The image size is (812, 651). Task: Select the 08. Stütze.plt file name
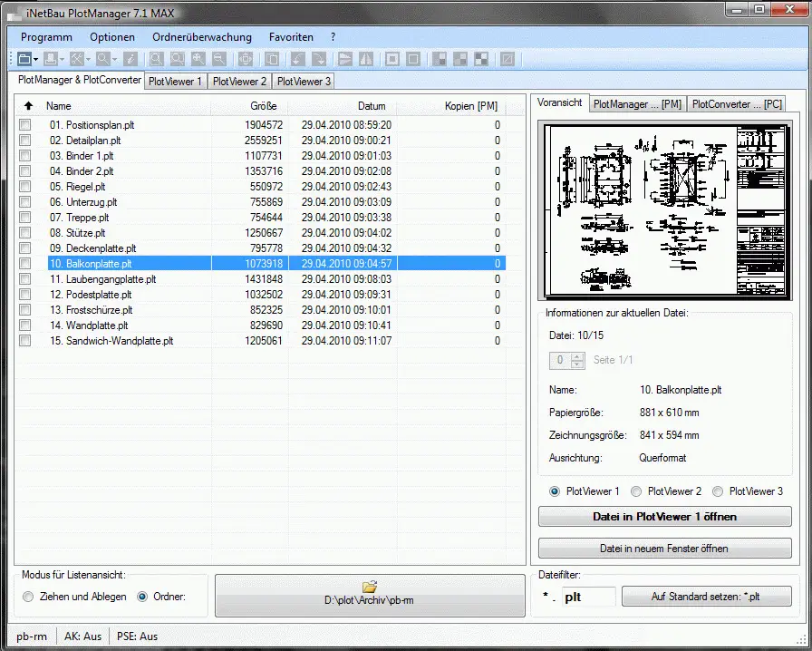pos(78,233)
